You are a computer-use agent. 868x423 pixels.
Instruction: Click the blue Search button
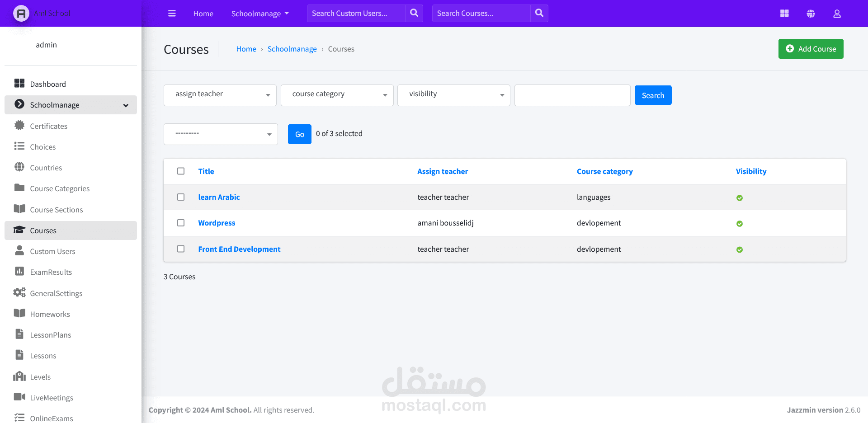[x=653, y=95]
